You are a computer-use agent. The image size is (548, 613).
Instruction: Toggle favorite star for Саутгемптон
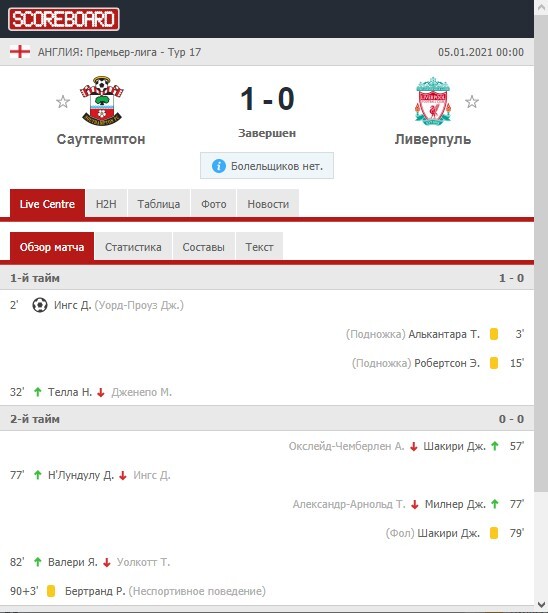coord(63,102)
